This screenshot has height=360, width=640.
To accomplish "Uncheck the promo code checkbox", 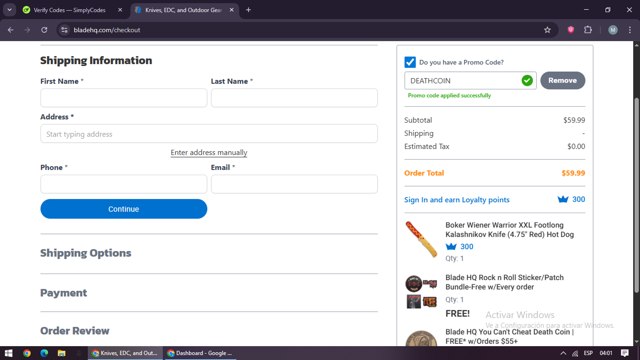I will pos(410,62).
